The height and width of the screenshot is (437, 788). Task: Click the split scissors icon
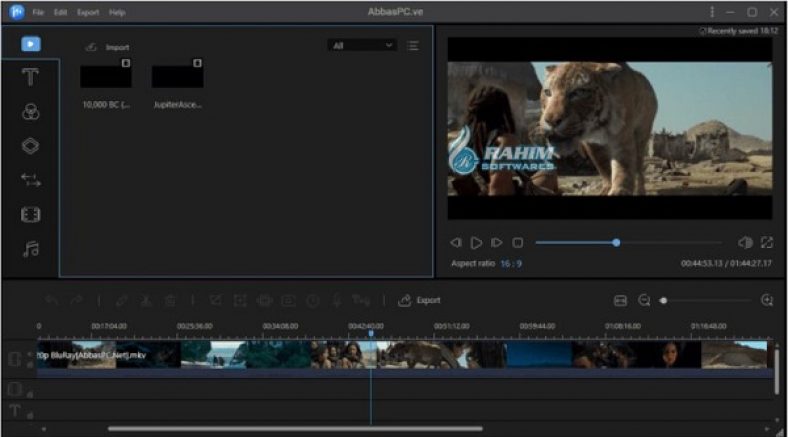point(146,300)
